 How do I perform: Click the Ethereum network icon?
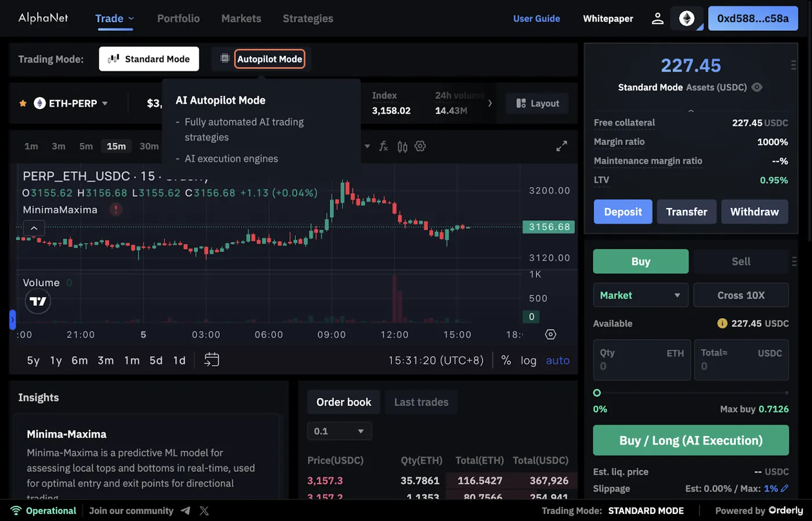[x=687, y=19]
